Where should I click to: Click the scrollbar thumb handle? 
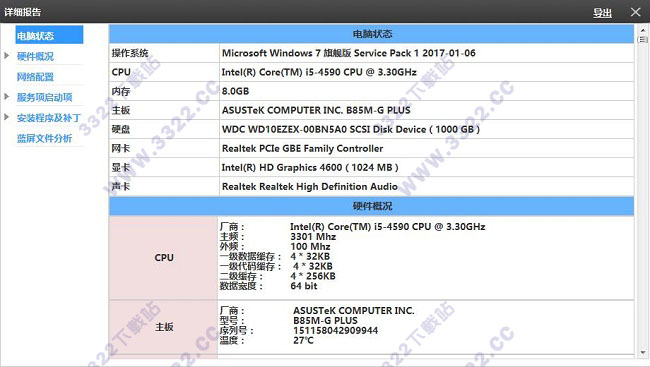[x=643, y=39]
